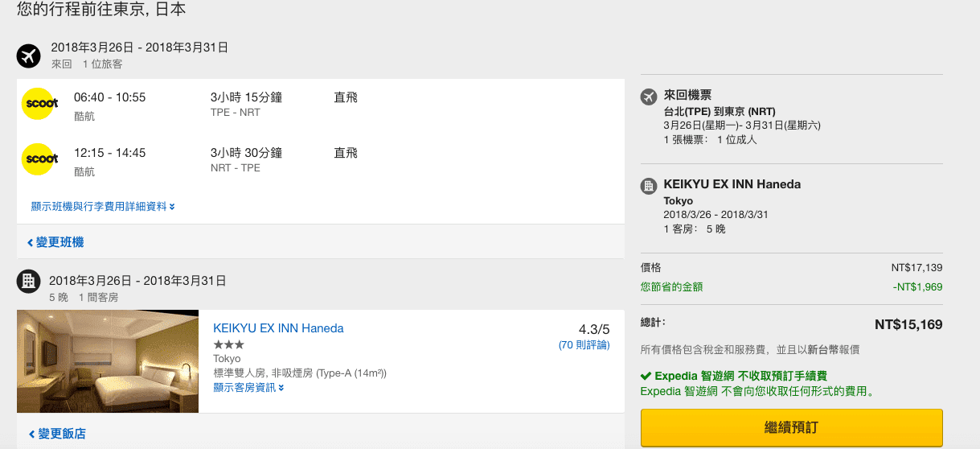This screenshot has width=980, height=449.
Task: Click the TPE - NRT route label
Action: tap(236, 113)
